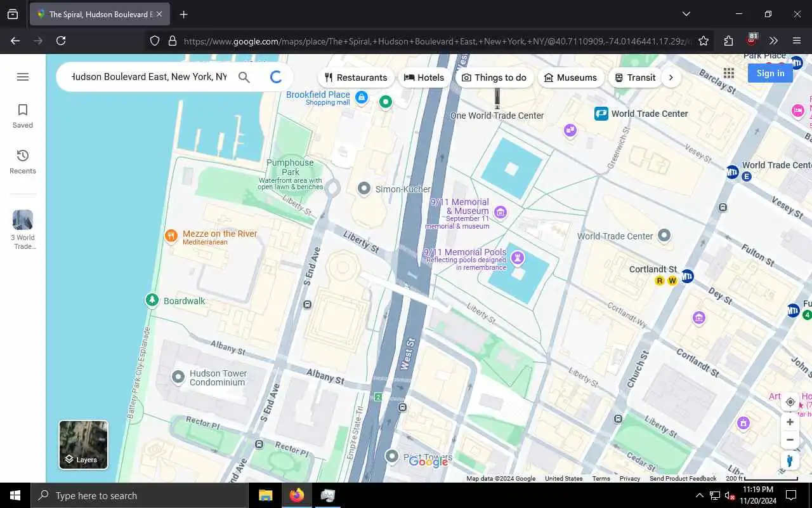The height and width of the screenshot is (508, 812).
Task: Click the Cortlandt St MTA station icon
Action: pos(687,276)
